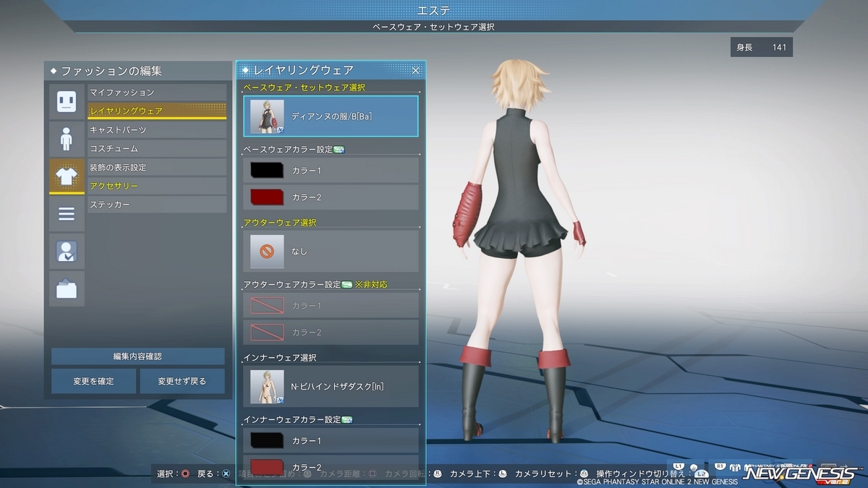This screenshot has width=868, height=488.
Task: Select レイヤリングウェア menu entry
Action: click(157, 111)
